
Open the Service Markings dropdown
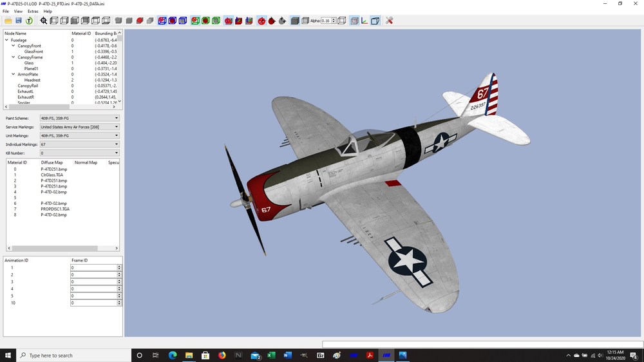click(x=79, y=127)
